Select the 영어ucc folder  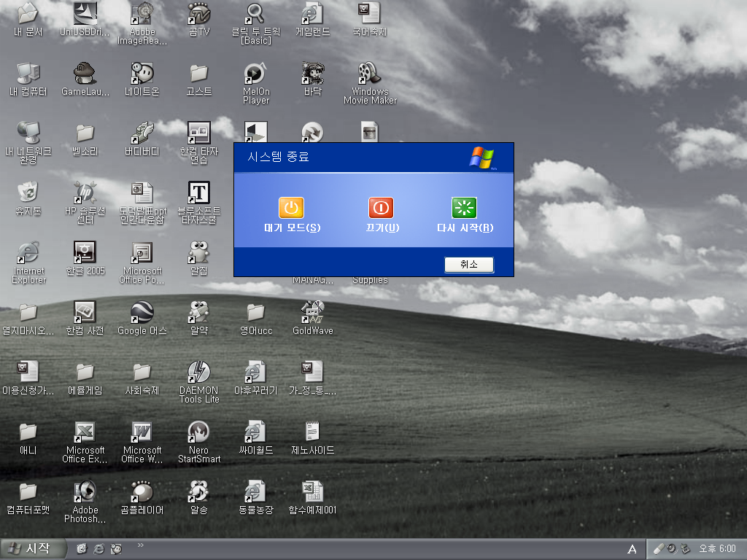256,319
